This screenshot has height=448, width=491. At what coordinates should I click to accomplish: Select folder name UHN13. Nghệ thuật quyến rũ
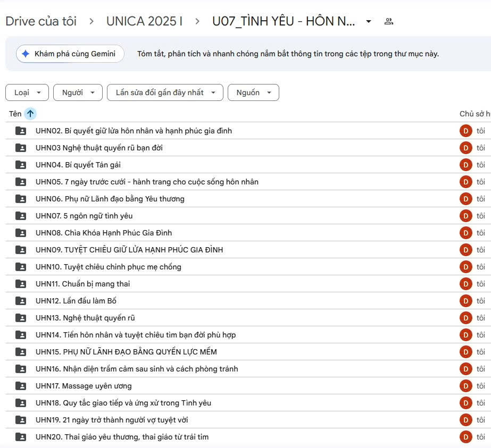tap(85, 318)
